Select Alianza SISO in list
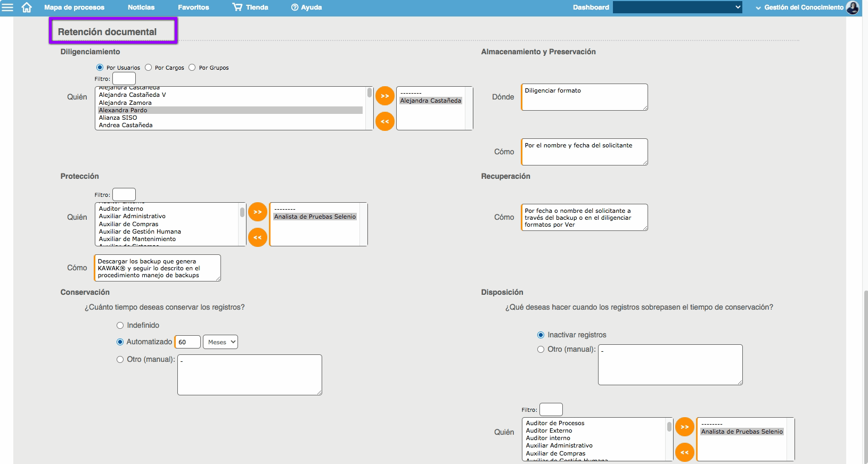This screenshot has width=868, height=464. [x=230, y=118]
